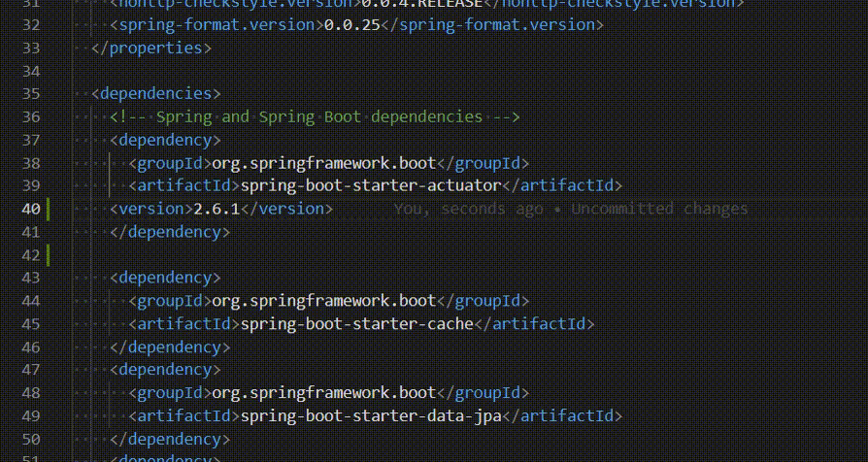Viewport: 868px width, 462px height.
Task: Select line number 32 in the gutter
Action: [x=31, y=25]
